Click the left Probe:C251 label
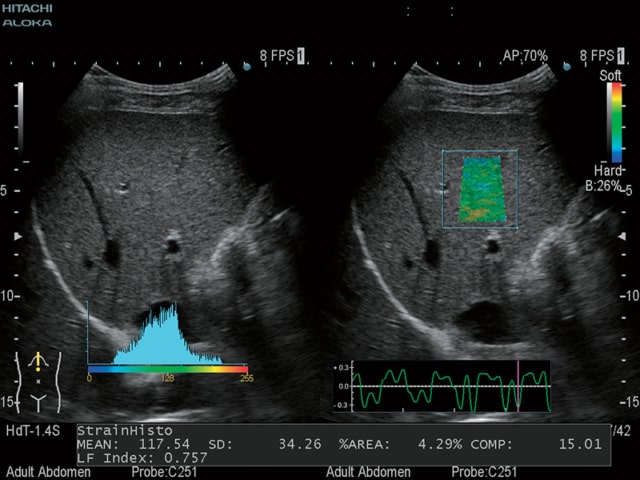Screen dimensions: 640x480 pyautogui.click(x=164, y=472)
